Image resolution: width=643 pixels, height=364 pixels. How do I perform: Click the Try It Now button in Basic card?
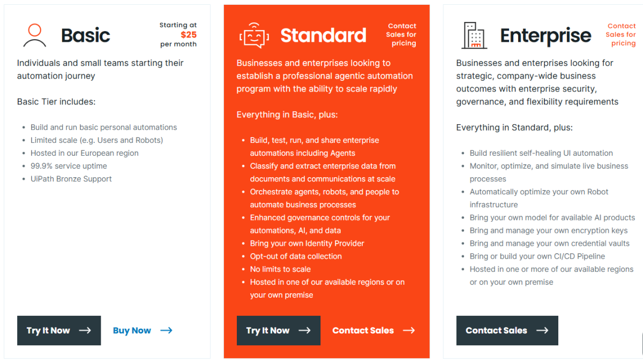[59, 330]
